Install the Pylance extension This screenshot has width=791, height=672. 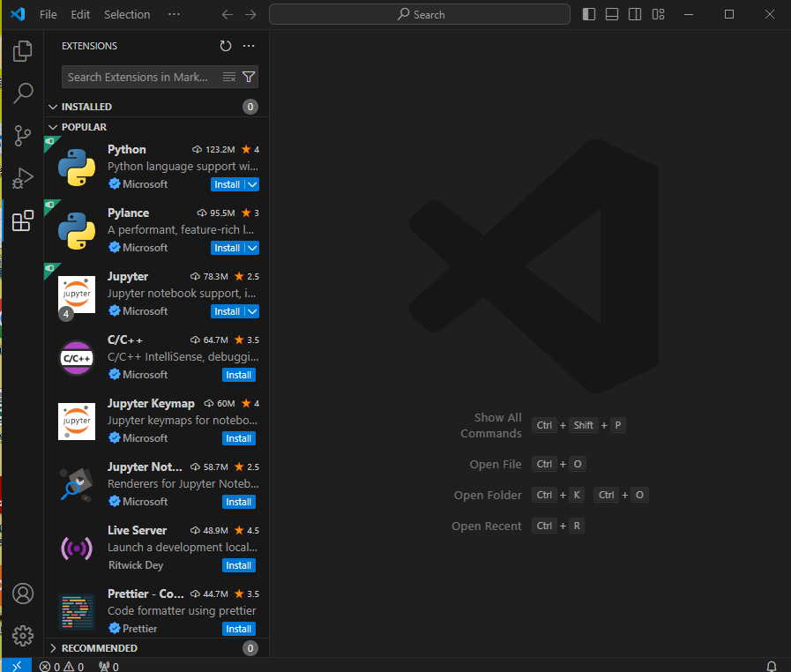pyautogui.click(x=227, y=248)
